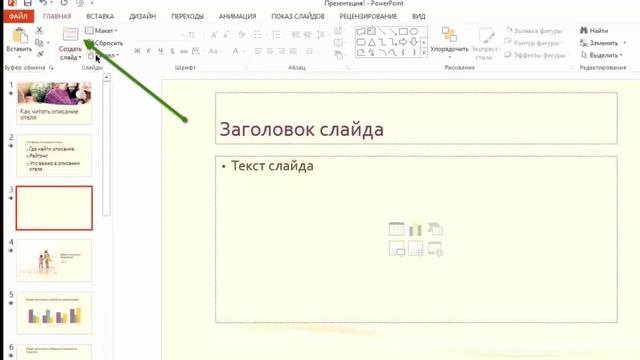Click the thumbnail pane scroll up arrow
Screen dimensions: 640x360
[107, 77]
